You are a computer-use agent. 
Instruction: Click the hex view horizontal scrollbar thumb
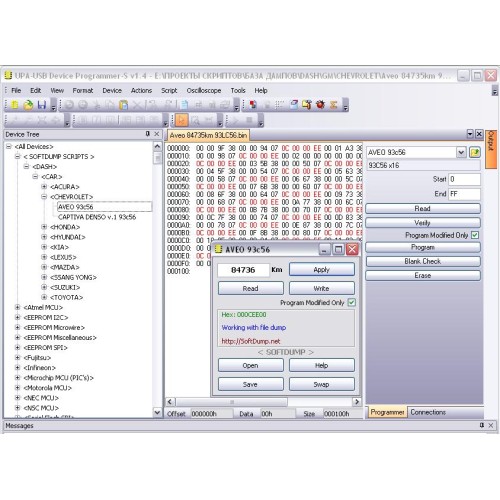232,402
